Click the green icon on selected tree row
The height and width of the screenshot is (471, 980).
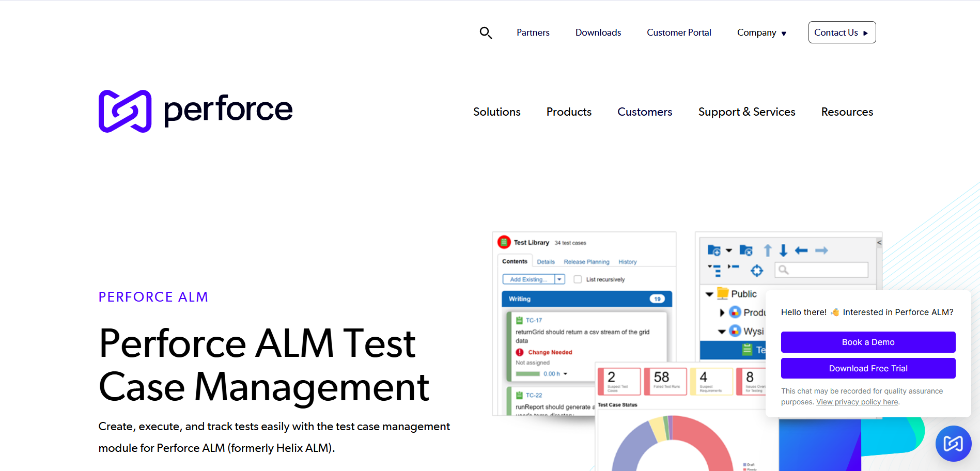[747, 350]
